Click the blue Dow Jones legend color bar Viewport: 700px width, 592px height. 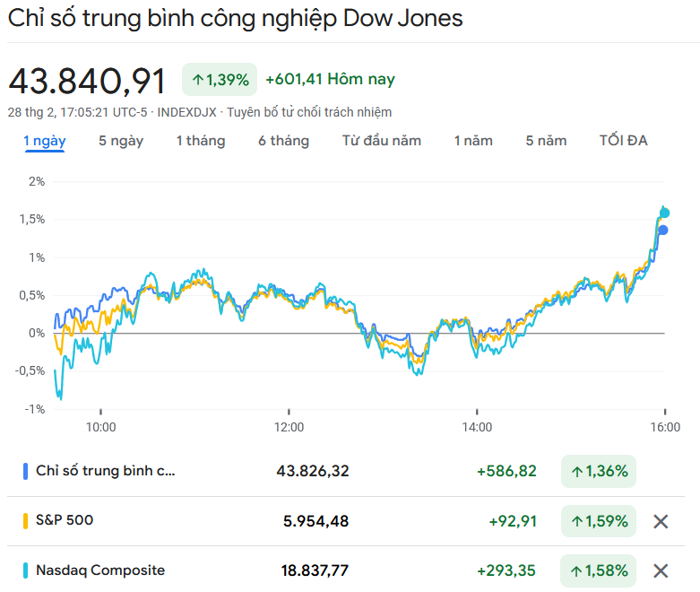pyautogui.click(x=24, y=471)
